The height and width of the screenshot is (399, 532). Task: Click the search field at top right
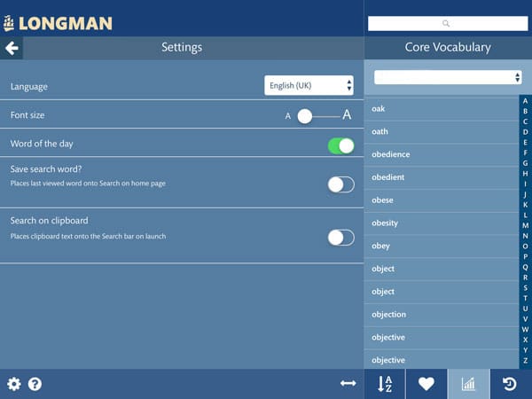click(447, 23)
